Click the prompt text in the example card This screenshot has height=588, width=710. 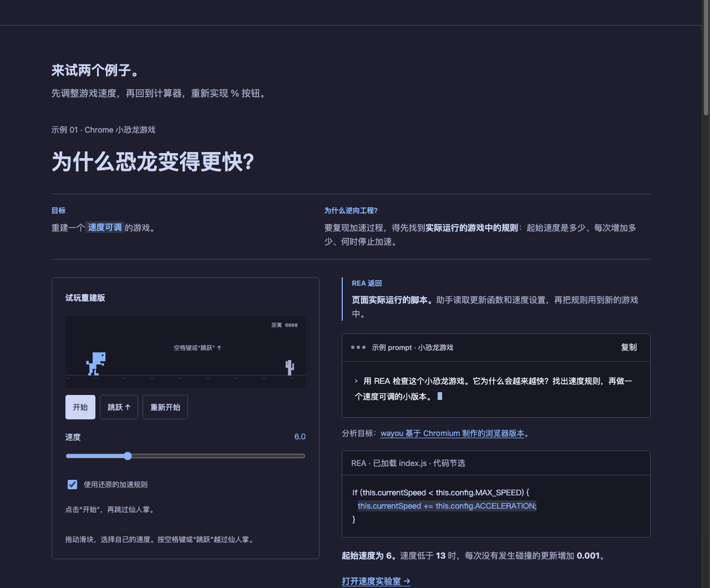pyautogui.click(x=494, y=388)
